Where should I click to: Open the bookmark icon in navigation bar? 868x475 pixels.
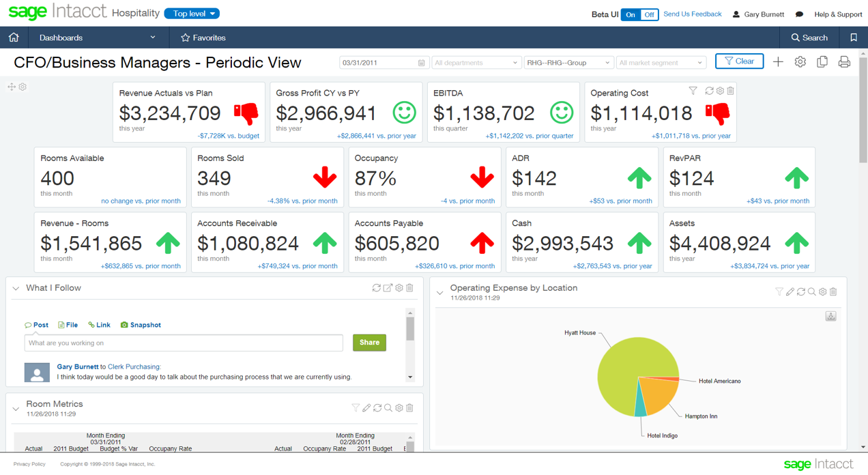tap(854, 38)
